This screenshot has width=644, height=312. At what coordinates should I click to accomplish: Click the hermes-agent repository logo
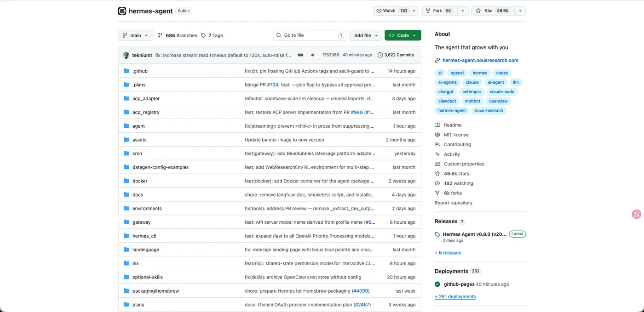pyautogui.click(x=121, y=11)
